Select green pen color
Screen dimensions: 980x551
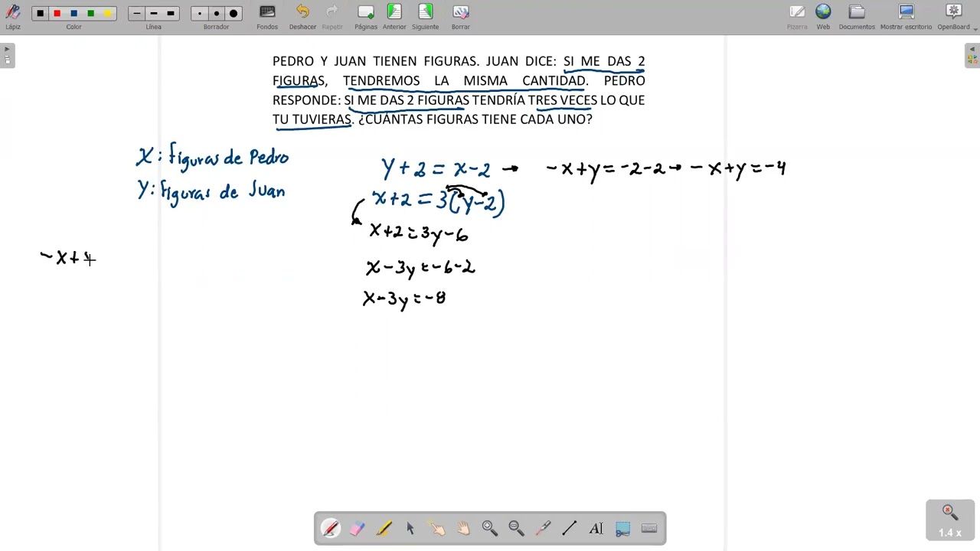90,13
